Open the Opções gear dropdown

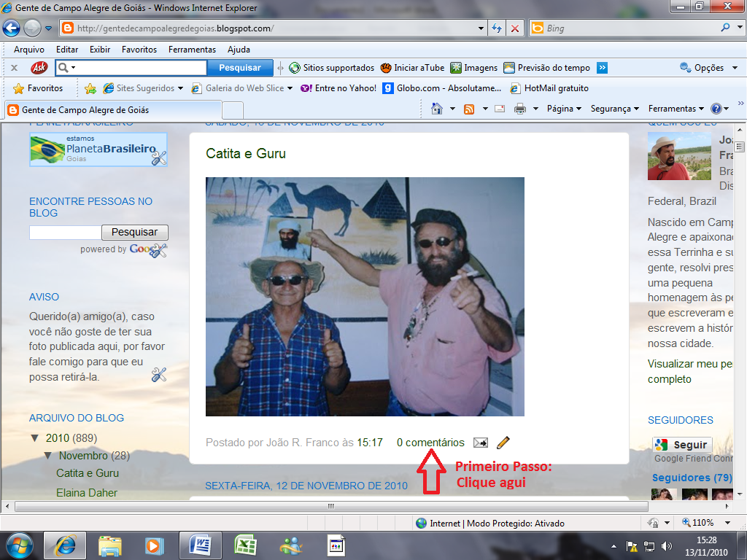click(708, 68)
